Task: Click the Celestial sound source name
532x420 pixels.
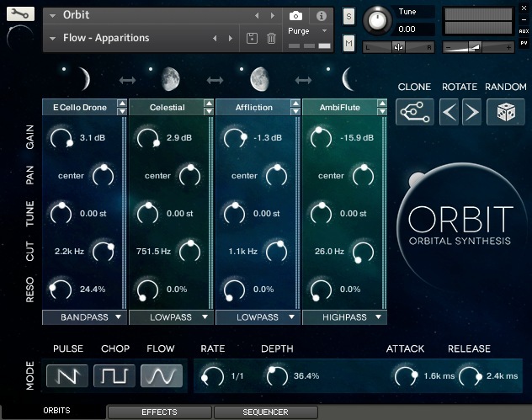Action: click(167, 108)
